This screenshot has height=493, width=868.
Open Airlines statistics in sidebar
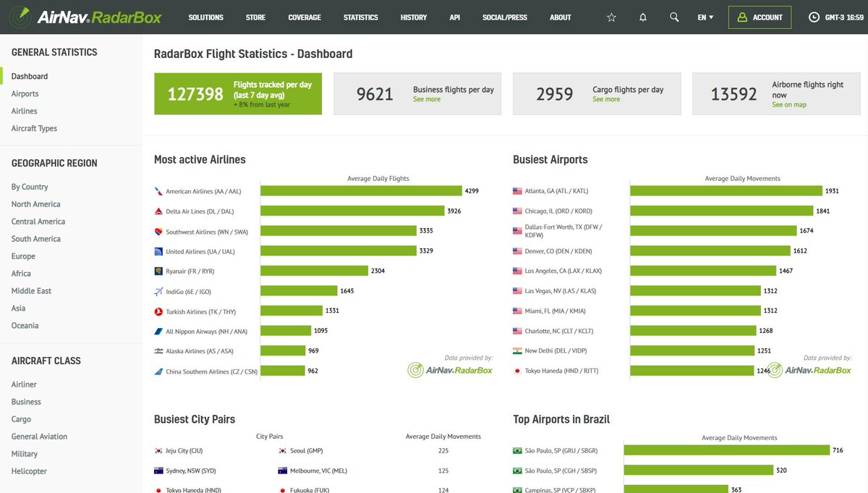click(x=25, y=111)
